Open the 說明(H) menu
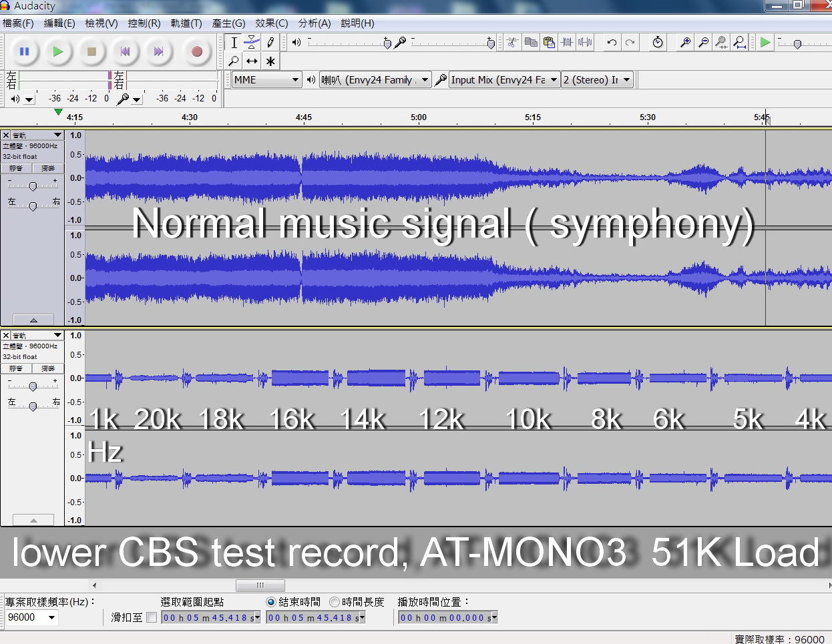832x644 pixels. point(357,23)
